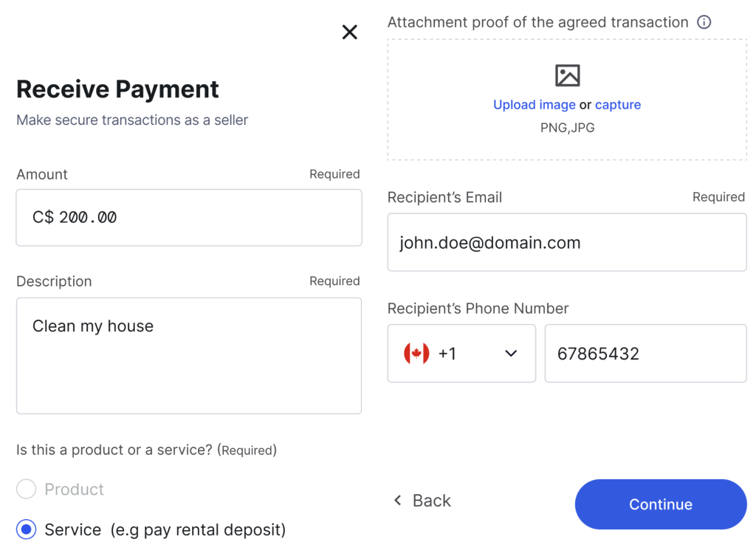Click the capture link
756x559 pixels.
(618, 105)
